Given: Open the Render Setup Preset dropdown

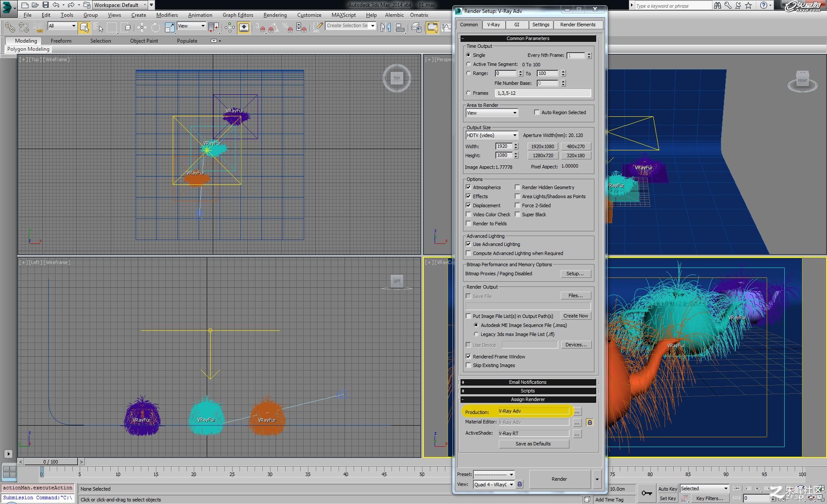Looking at the screenshot, I should pyautogui.click(x=494, y=474).
